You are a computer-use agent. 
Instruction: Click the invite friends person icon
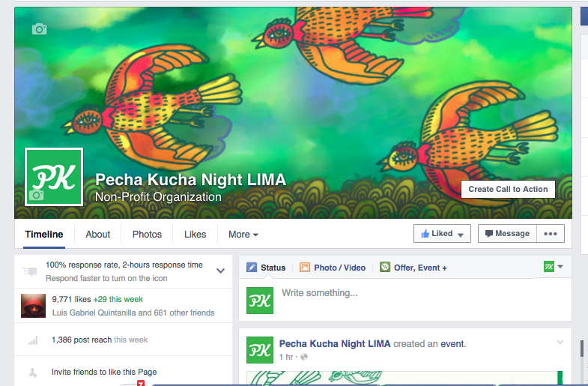tap(33, 373)
